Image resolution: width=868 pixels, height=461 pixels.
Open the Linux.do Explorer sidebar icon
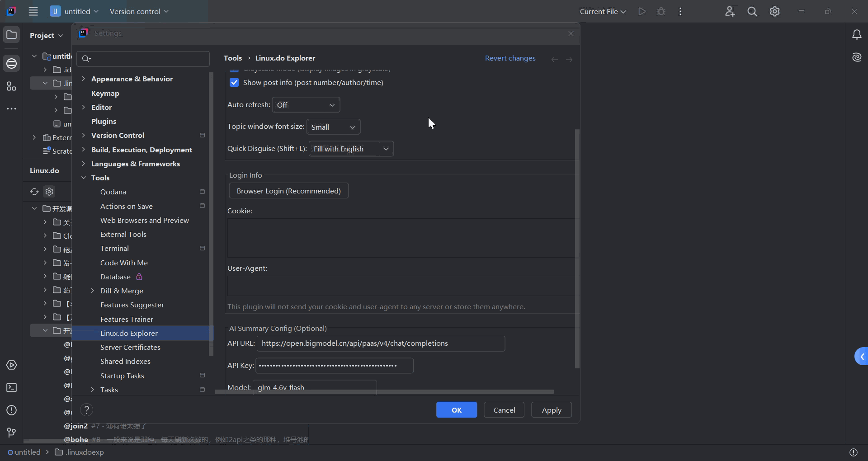(x=12, y=63)
